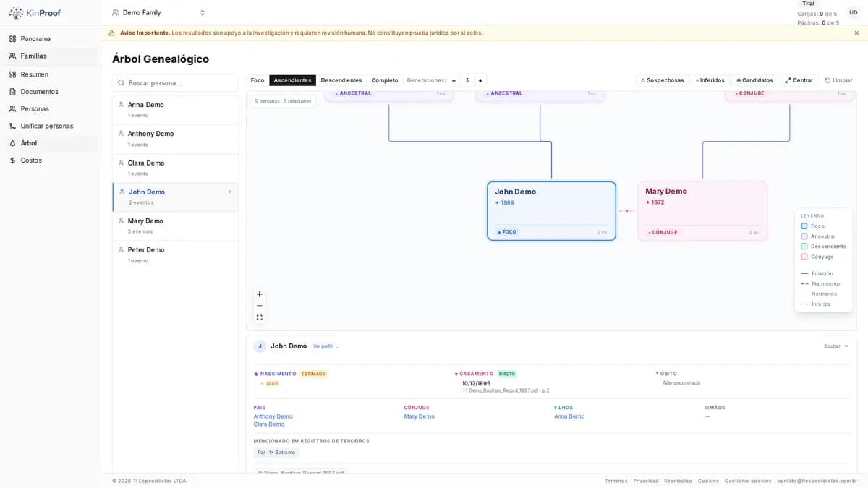Switch to the Completo view tab
The image size is (868, 488).
click(x=385, y=80)
